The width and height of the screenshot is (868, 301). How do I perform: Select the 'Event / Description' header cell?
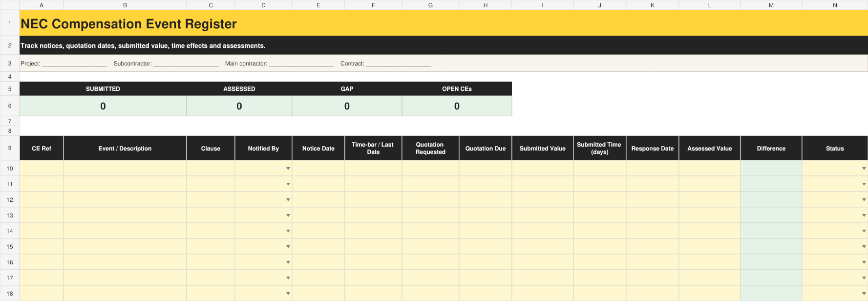click(x=125, y=148)
